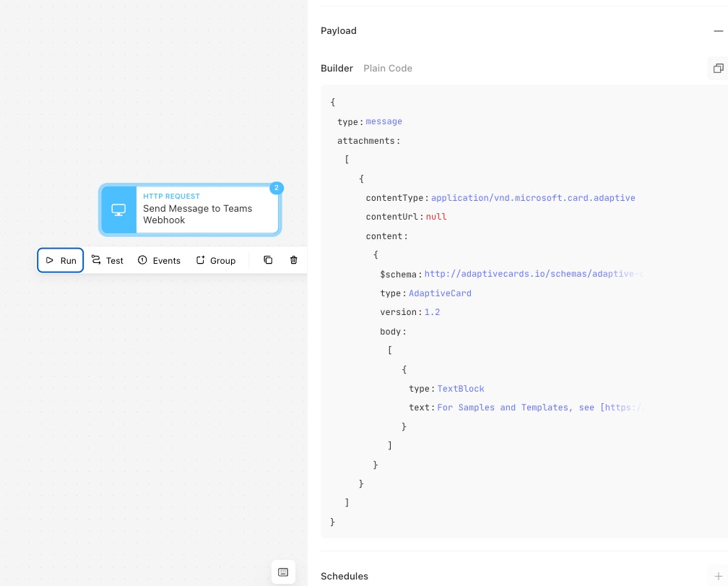Group the selected node
The width and height of the screenshot is (728, 586).
[216, 261]
